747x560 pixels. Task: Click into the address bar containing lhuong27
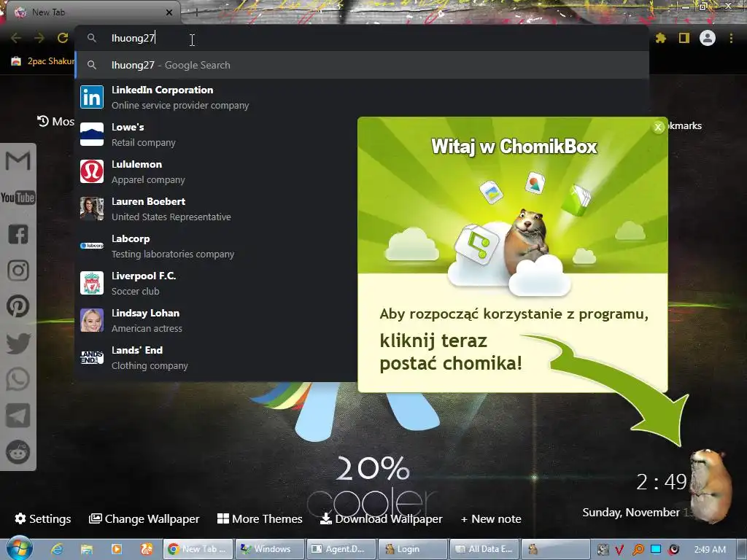click(x=362, y=38)
